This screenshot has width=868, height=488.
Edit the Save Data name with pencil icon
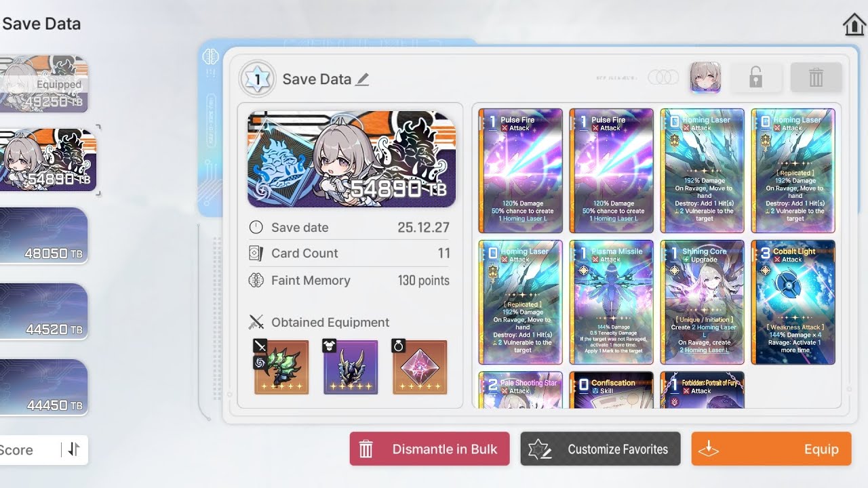(363, 79)
